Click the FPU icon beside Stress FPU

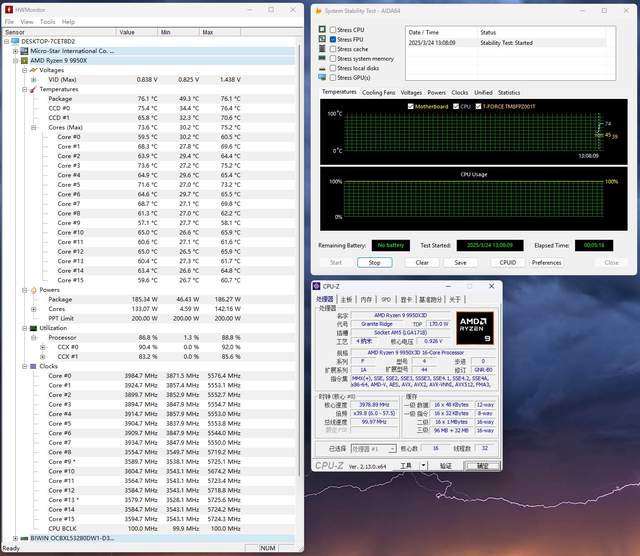[x=322, y=39]
